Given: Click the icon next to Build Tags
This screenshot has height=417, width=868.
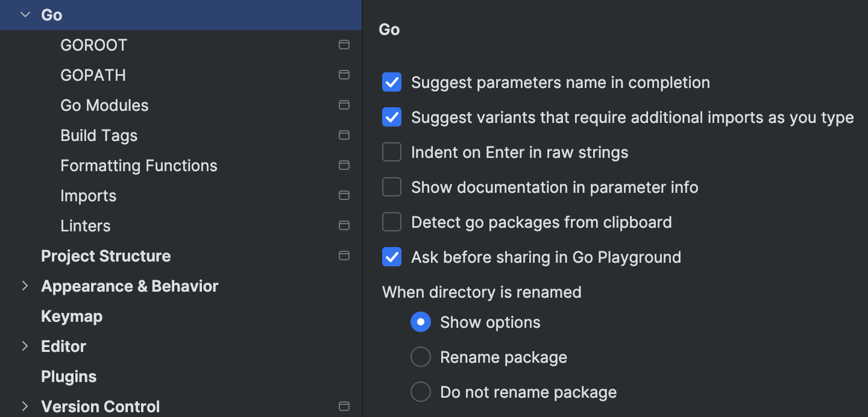Looking at the screenshot, I should pyautogui.click(x=344, y=135).
